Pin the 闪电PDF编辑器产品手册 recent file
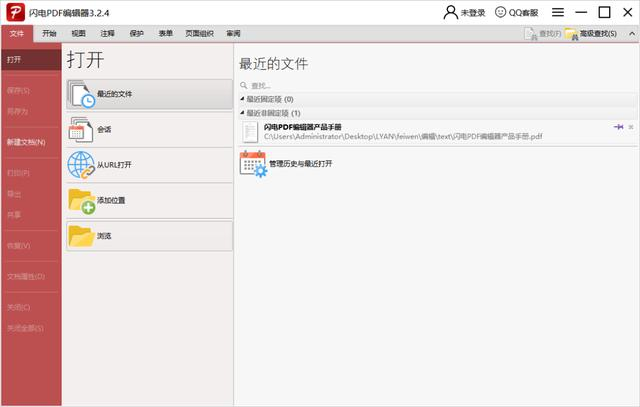The height and width of the screenshot is (407, 640). point(618,127)
